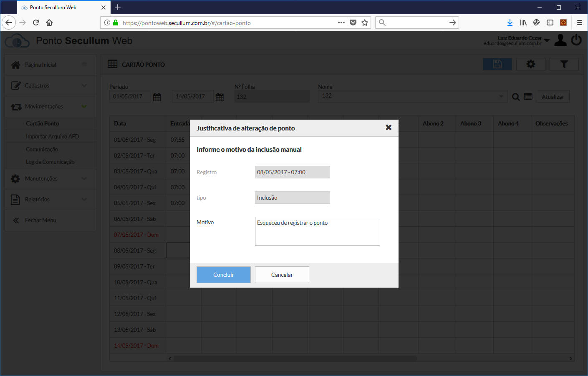
Task: Go back with browser back arrow
Action: coord(9,23)
